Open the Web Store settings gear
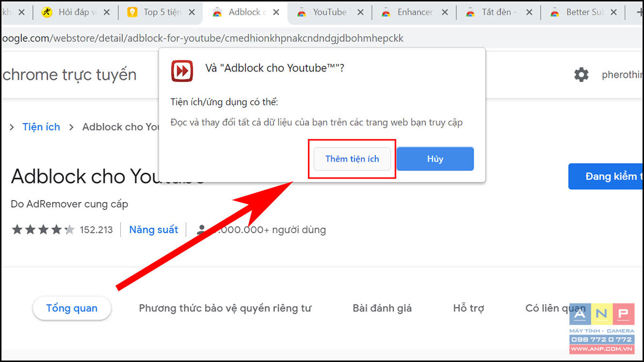Image resolution: width=644 pixels, height=362 pixels. [x=581, y=75]
